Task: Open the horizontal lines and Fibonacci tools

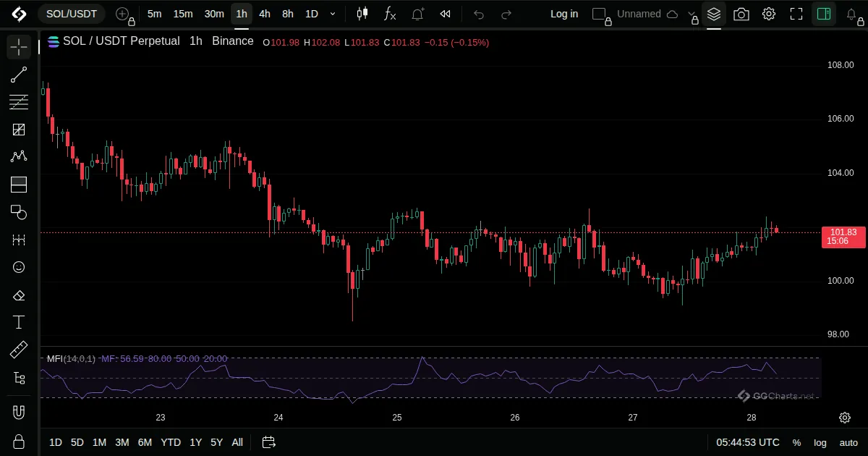Action: tap(19, 102)
